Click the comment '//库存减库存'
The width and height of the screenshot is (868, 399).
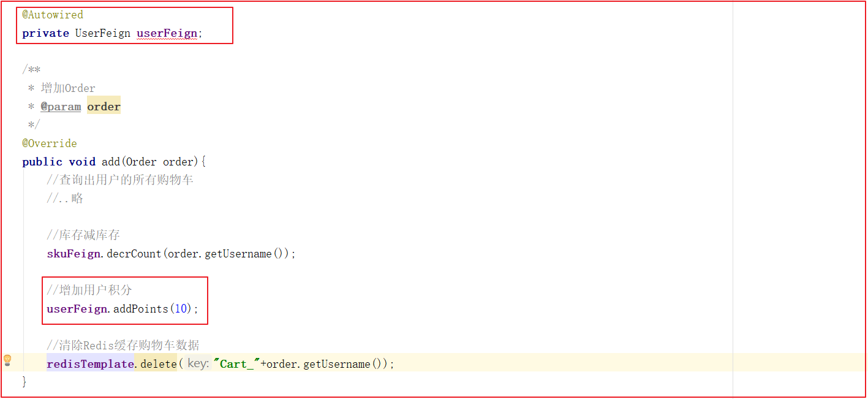(x=83, y=235)
